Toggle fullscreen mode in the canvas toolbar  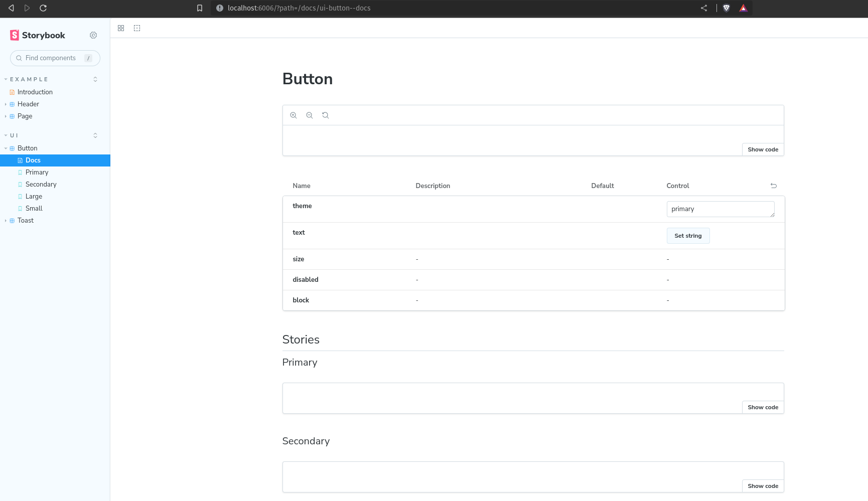pyautogui.click(x=137, y=28)
